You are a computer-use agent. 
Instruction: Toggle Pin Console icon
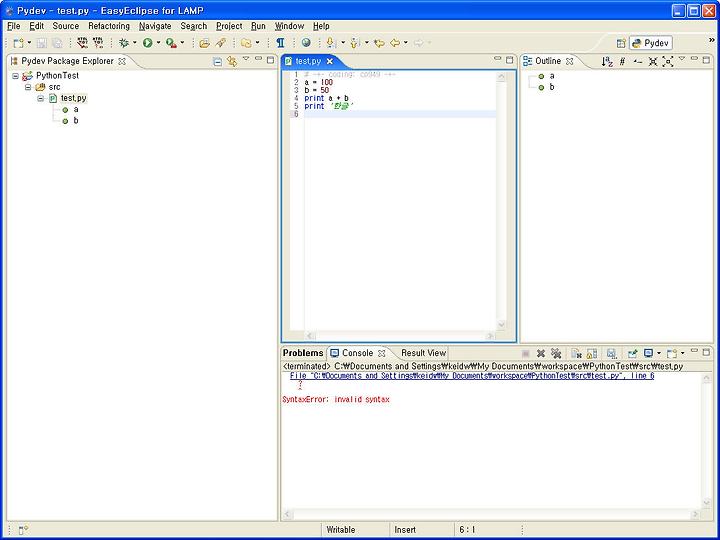point(632,353)
